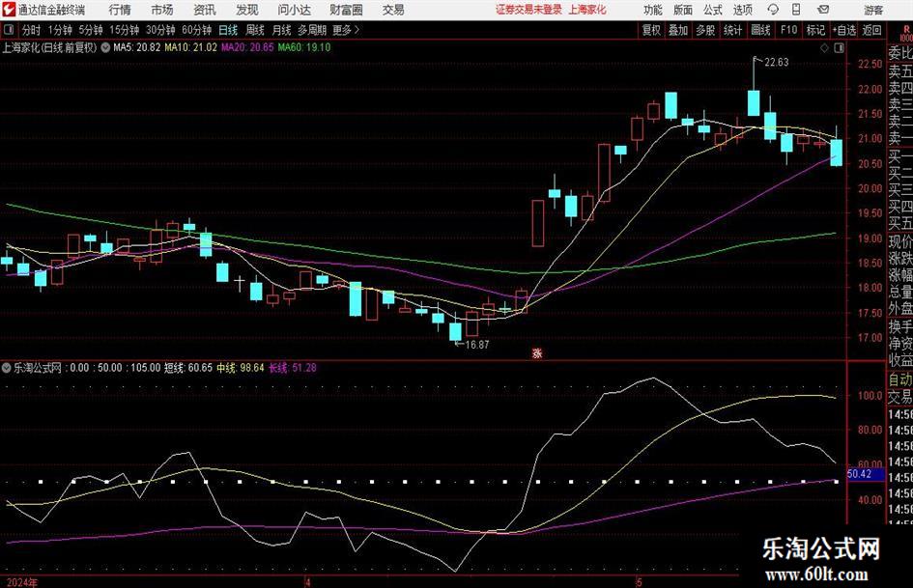Click the 游客 guest account label
The image size is (913, 588).
coord(873,10)
